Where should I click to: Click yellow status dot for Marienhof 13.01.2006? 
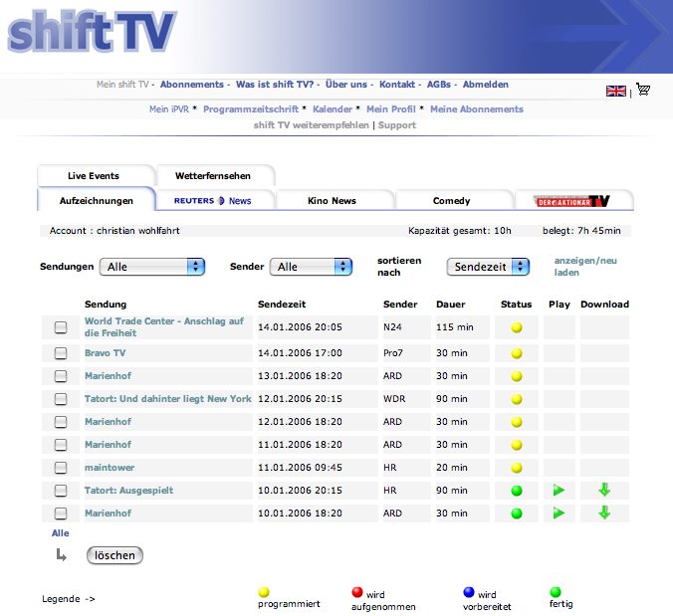click(517, 376)
